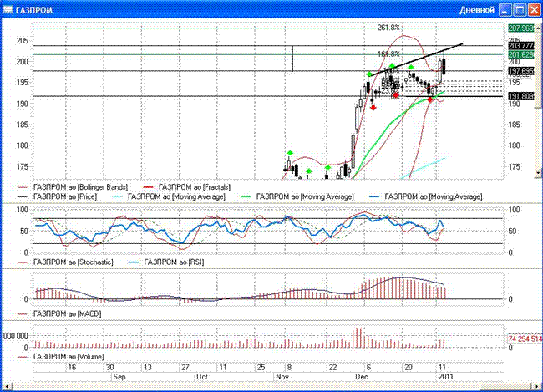
Task: Click the 2011 year label on time axis
Action: (x=446, y=377)
